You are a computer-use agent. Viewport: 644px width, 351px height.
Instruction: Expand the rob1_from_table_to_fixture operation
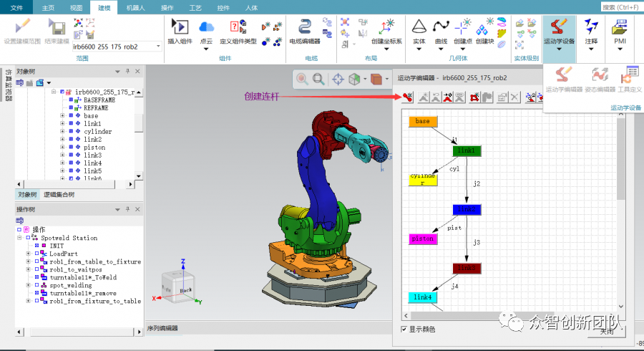[x=28, y=261]
